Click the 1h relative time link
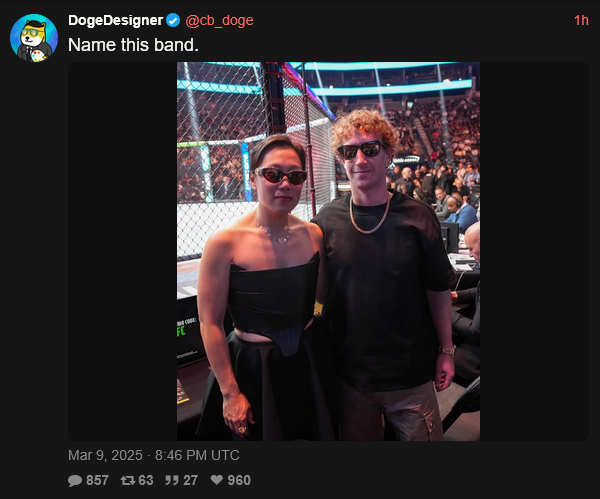 click(x=581, y=20)
